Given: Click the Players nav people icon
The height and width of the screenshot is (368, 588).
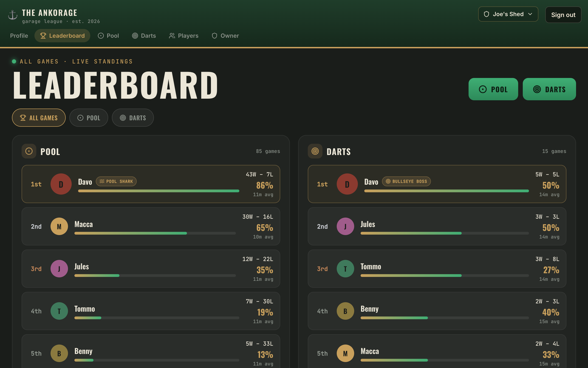Looking at the screenshot, I should point(172,36).
